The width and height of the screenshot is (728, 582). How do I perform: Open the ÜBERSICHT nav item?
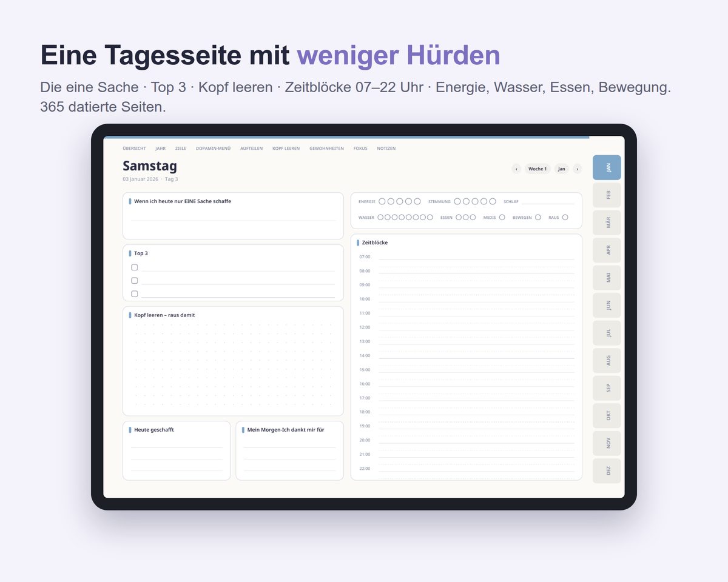click(x=134, y=149)
